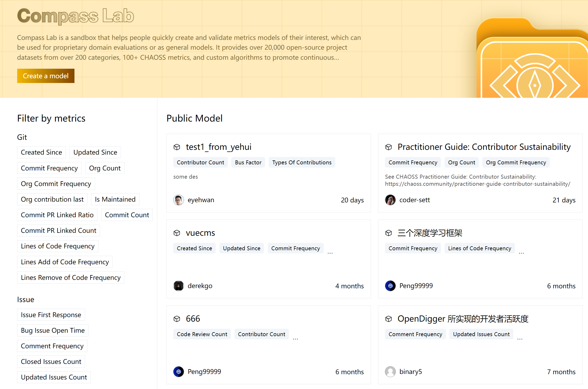Viewport: 588px width, 389px height.
Task: Click binary5's avatar picture
Action: [390, 372]
